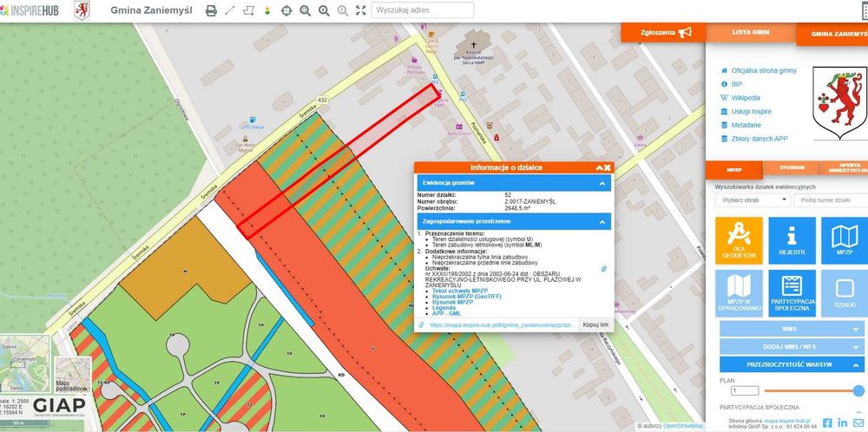Focus the Wyszukaj adres search field
868x432 pixels.
point(423,10)
